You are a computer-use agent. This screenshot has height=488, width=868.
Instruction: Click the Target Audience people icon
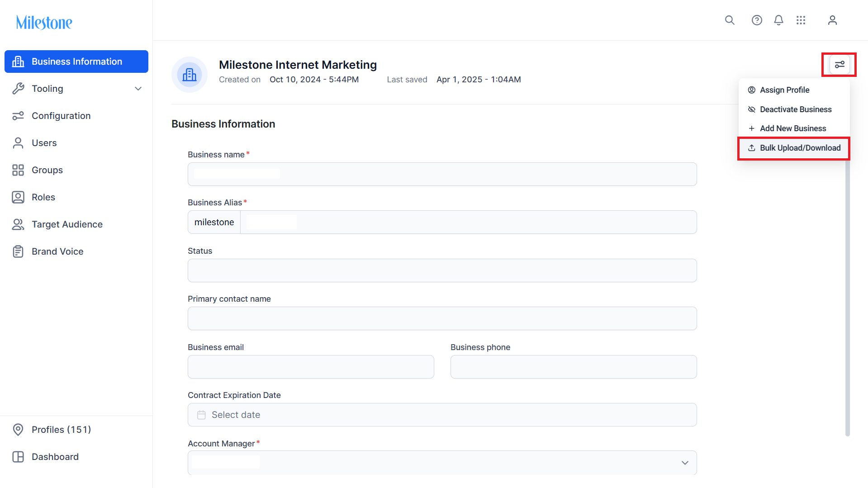(x=18, y=224)
